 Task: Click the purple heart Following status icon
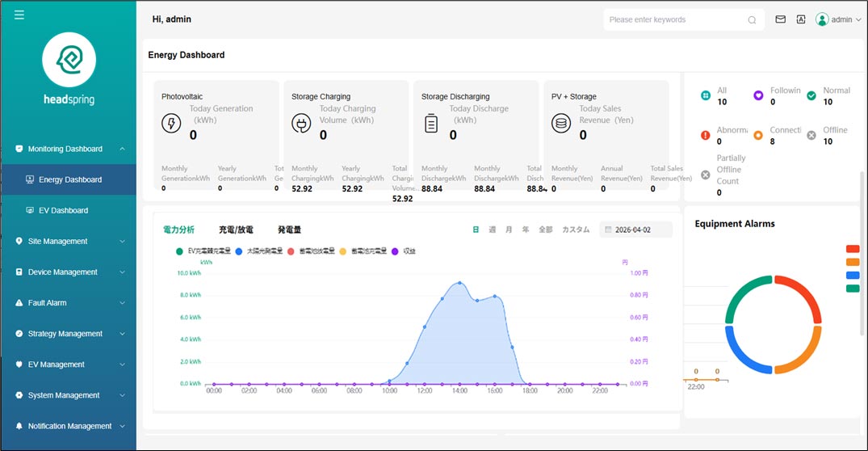tap(758, 95)
